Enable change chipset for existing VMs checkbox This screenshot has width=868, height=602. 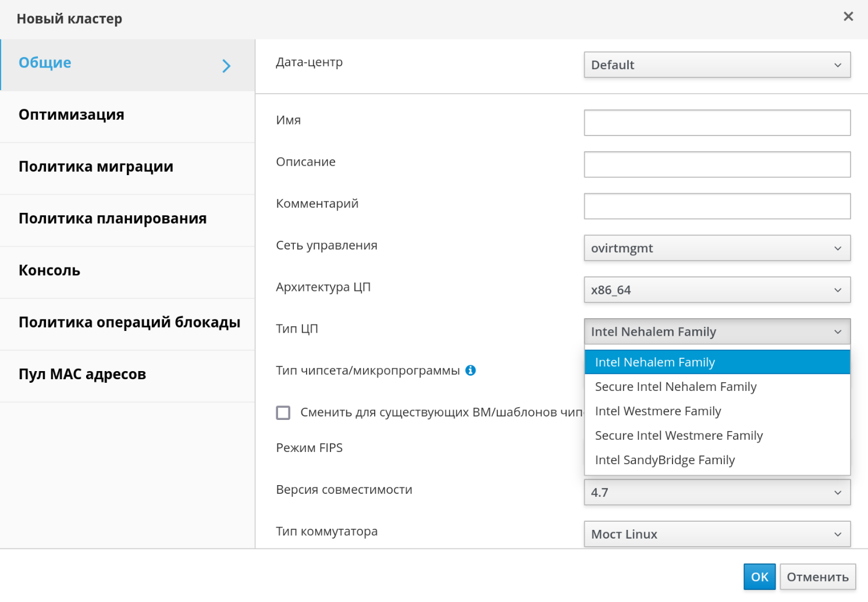283,413
